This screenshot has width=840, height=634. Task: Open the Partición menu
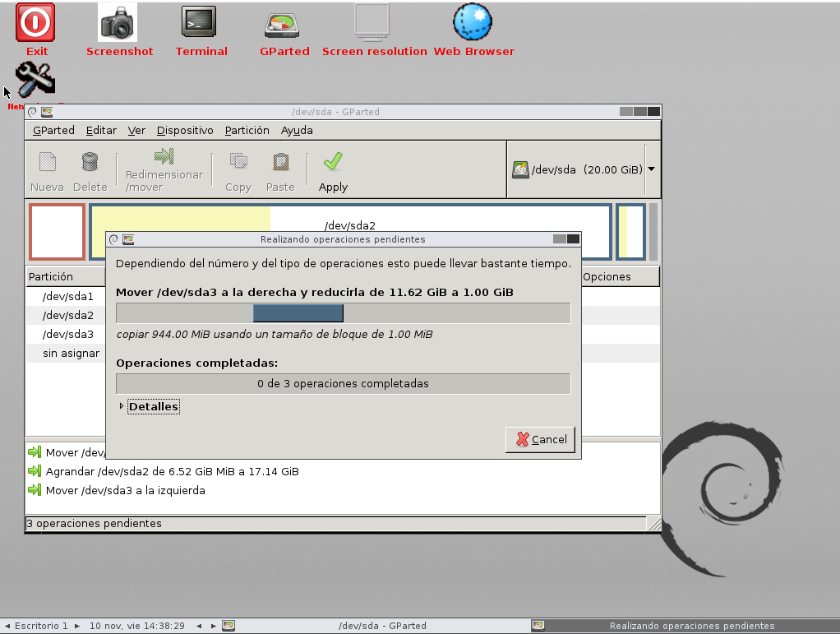pos(247,130)
